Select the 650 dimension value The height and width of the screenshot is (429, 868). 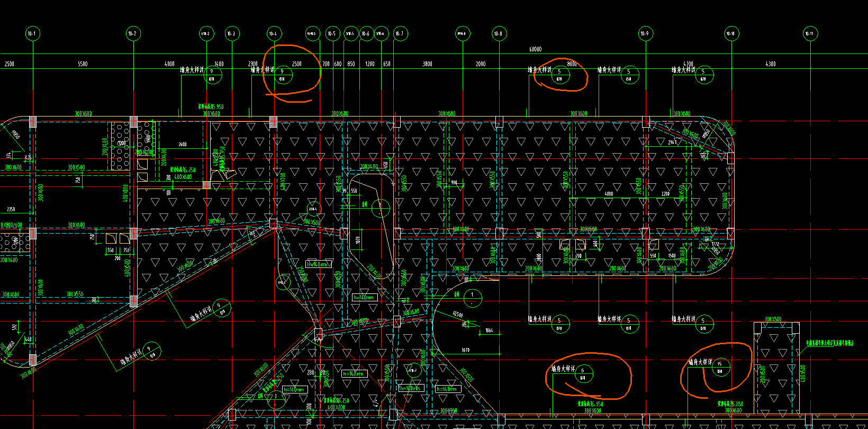point(387,64)
